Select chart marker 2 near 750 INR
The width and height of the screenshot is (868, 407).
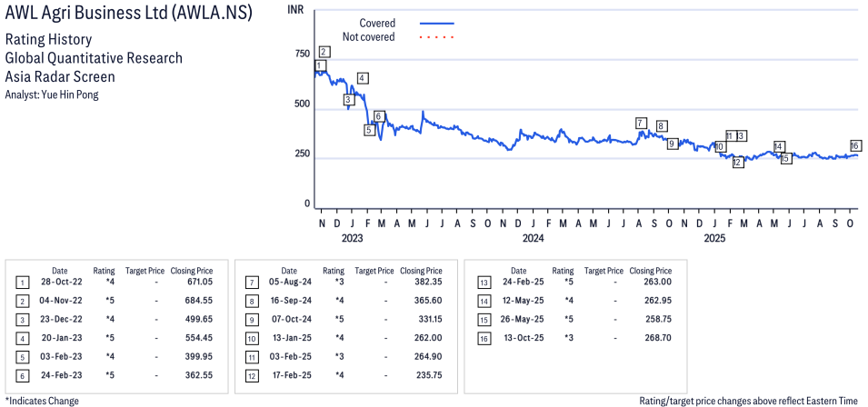(324, 52)
